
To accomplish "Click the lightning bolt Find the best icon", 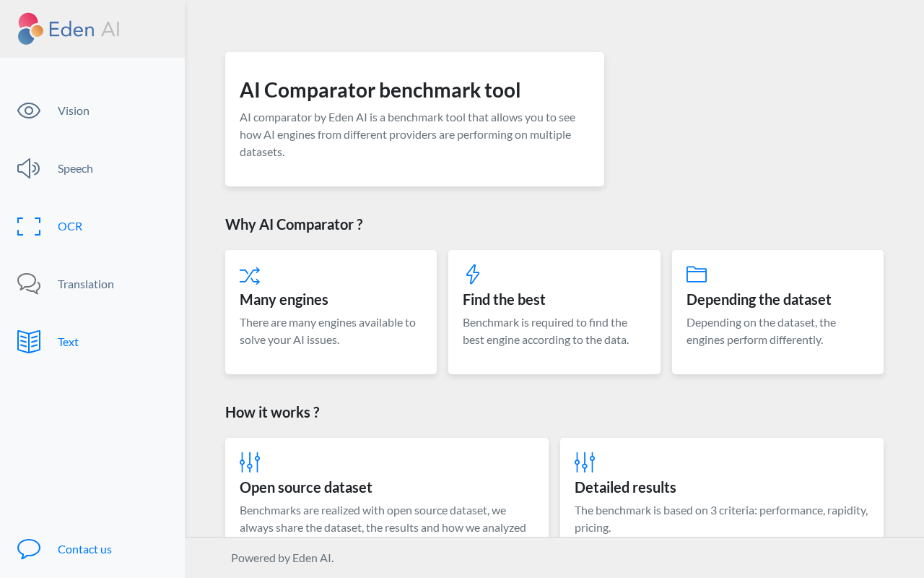I will [473, 275].
